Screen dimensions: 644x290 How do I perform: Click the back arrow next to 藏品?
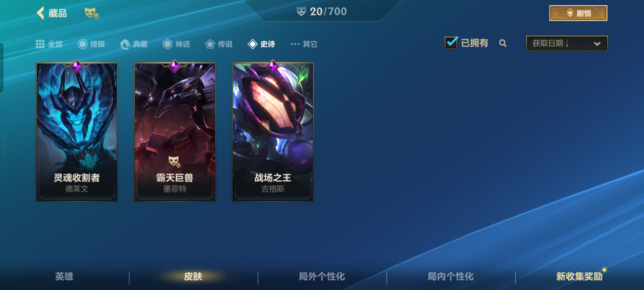pos(41,13)
